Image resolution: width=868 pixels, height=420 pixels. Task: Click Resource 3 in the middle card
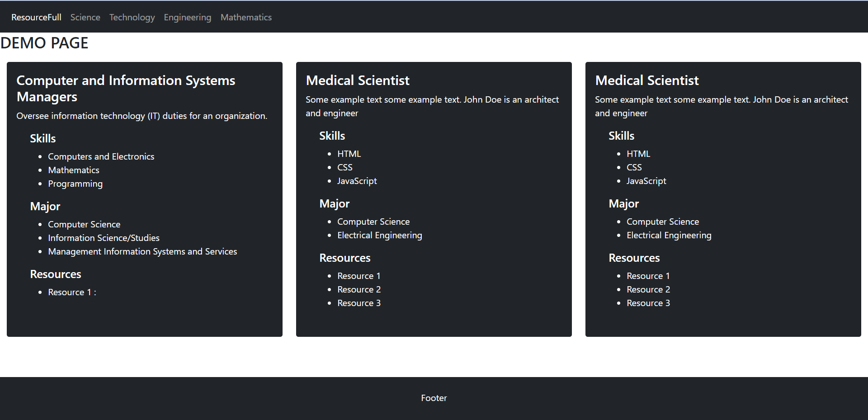click(359, 303)
